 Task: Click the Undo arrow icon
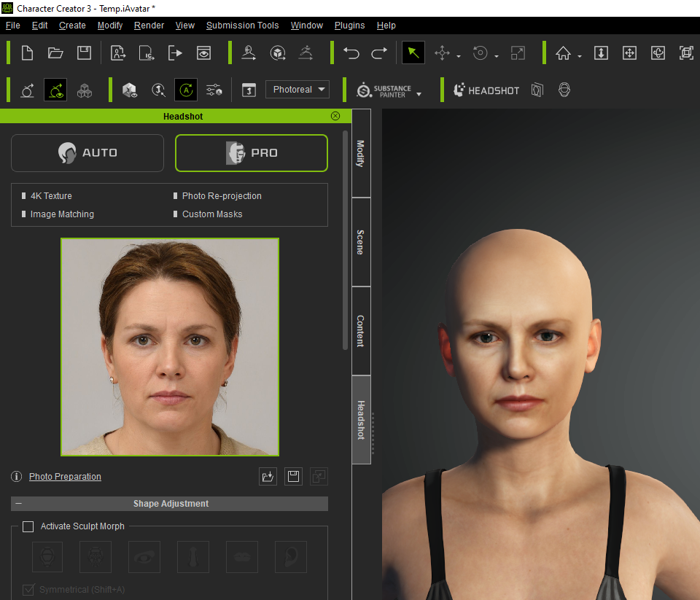351,53
